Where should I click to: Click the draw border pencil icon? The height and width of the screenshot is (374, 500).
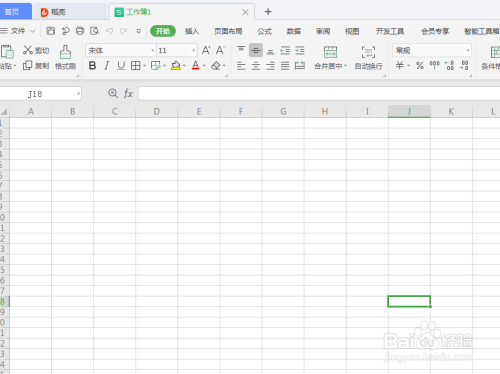click(155, 66)
